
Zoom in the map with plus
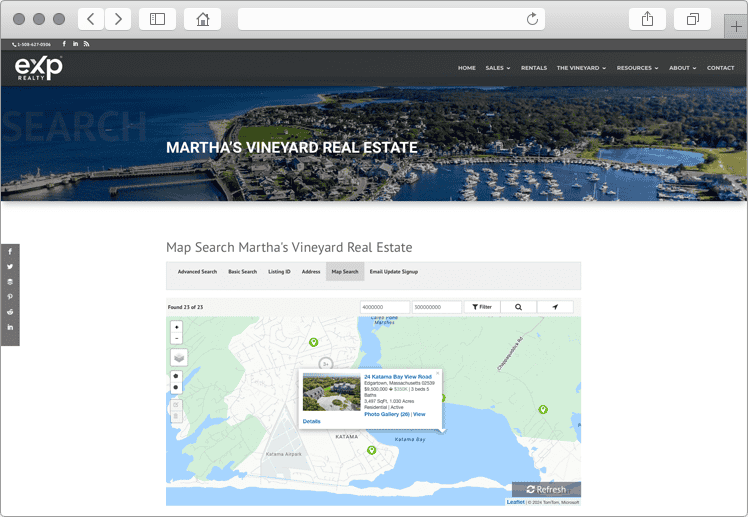click(x=177, y=327)
